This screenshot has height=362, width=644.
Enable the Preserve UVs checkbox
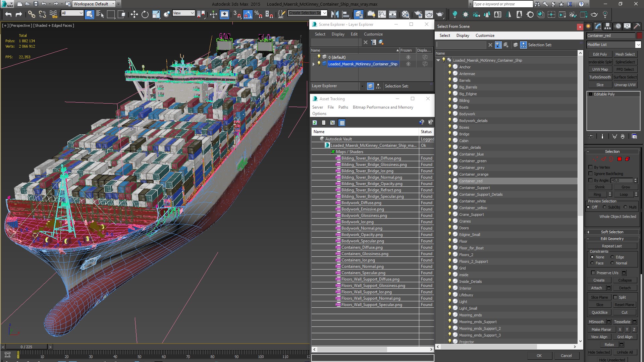click(x=593, y=273)
